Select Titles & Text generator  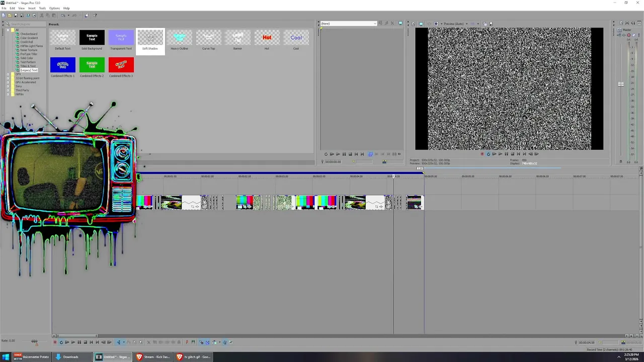click(x=28, y=66)
